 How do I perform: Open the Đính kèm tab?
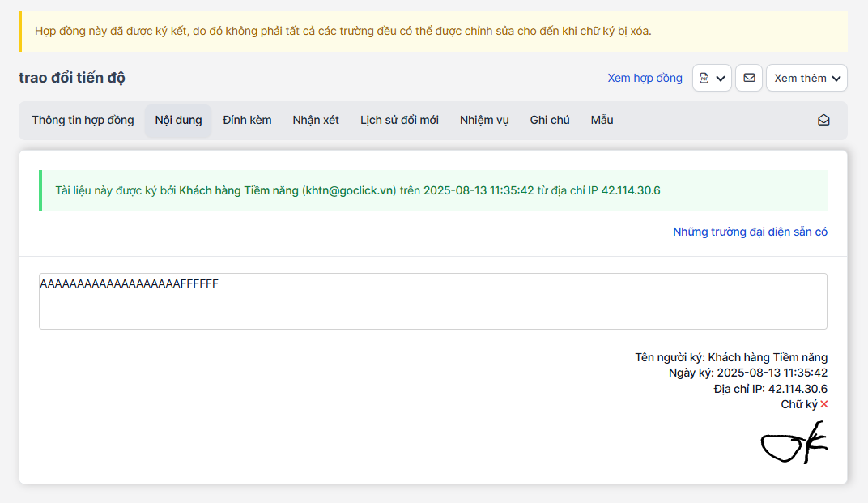pos(247,120)
